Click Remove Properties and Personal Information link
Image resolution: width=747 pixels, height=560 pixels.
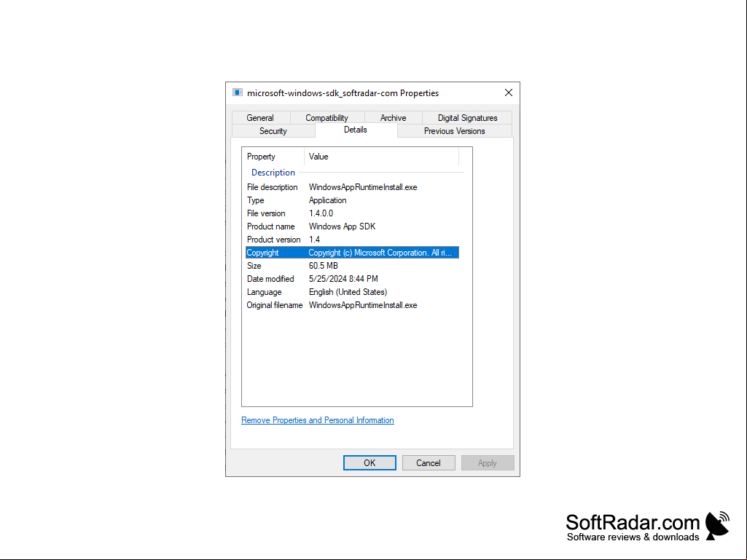pos(318,420)
